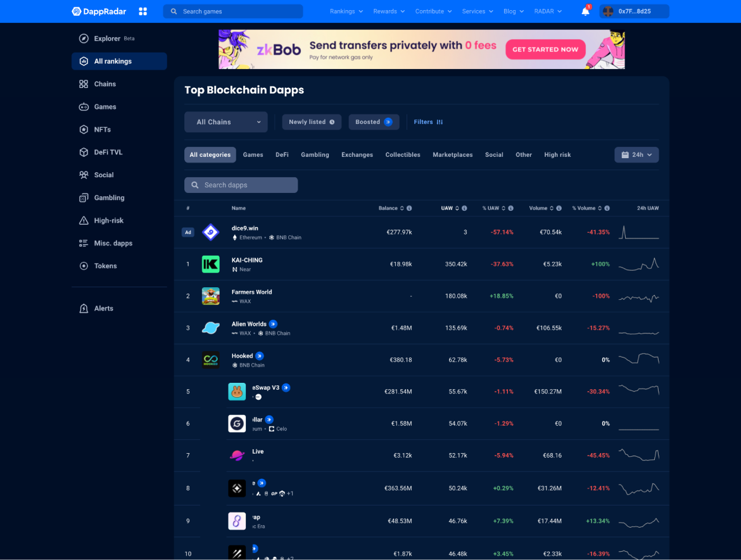Click the UAW column info icon

click(464, 208)
